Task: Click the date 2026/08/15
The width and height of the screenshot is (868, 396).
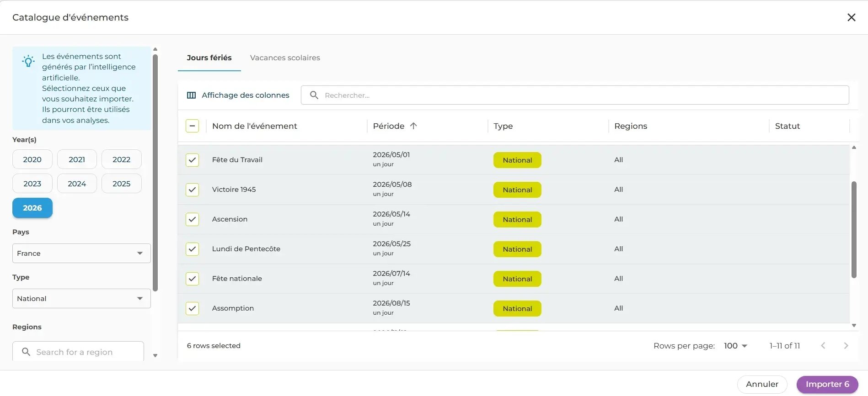Action: (x=391, y=303)
